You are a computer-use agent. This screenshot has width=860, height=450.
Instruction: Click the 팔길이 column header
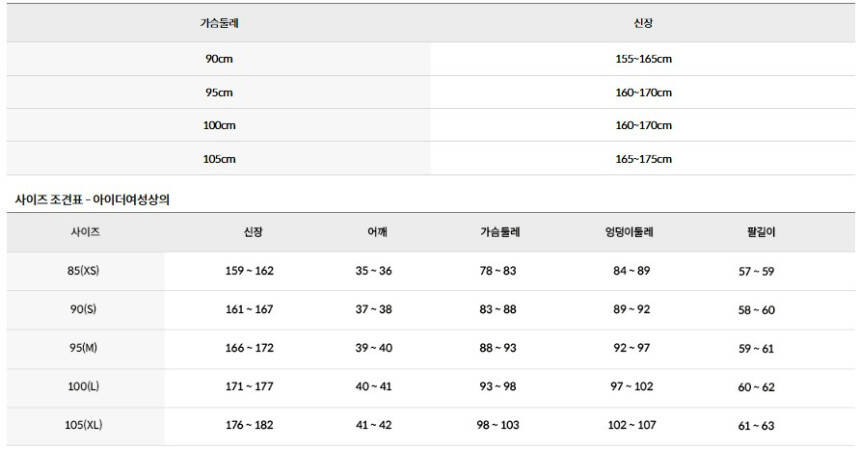point(755,232)
